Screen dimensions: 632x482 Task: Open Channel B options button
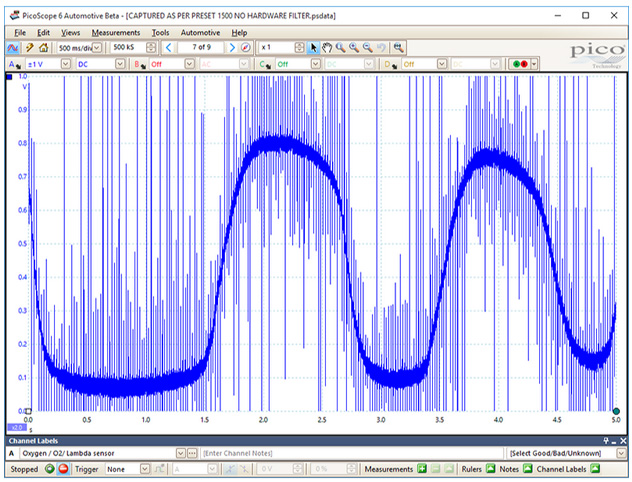(140, 64)
